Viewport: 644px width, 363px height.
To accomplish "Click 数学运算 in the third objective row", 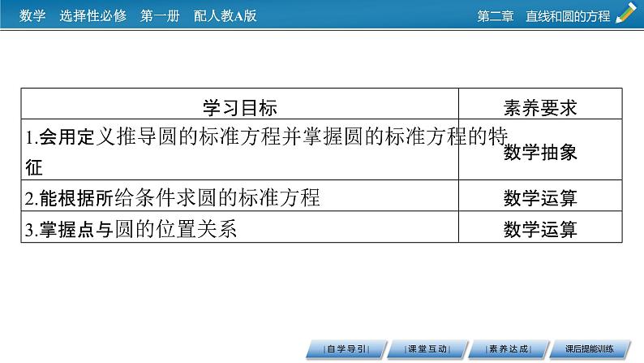I will (539, 230).
